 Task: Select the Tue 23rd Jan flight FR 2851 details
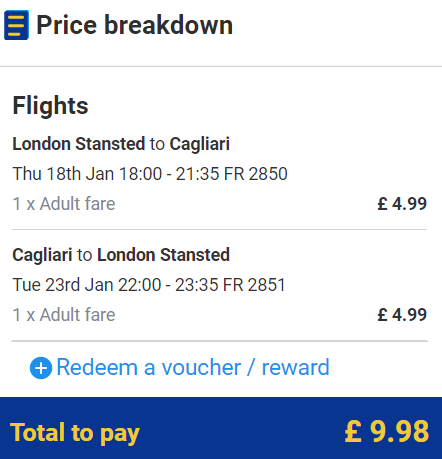[149, 285]
